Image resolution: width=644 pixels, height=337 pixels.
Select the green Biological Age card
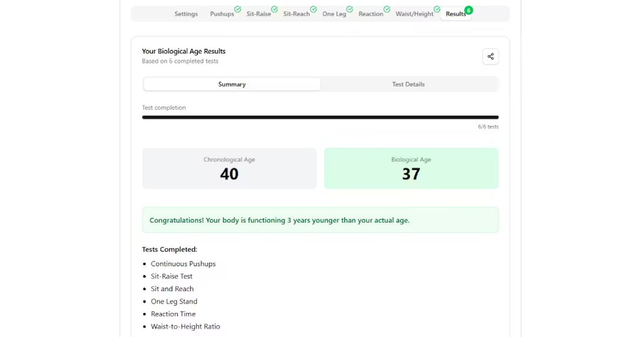point(411,168)
